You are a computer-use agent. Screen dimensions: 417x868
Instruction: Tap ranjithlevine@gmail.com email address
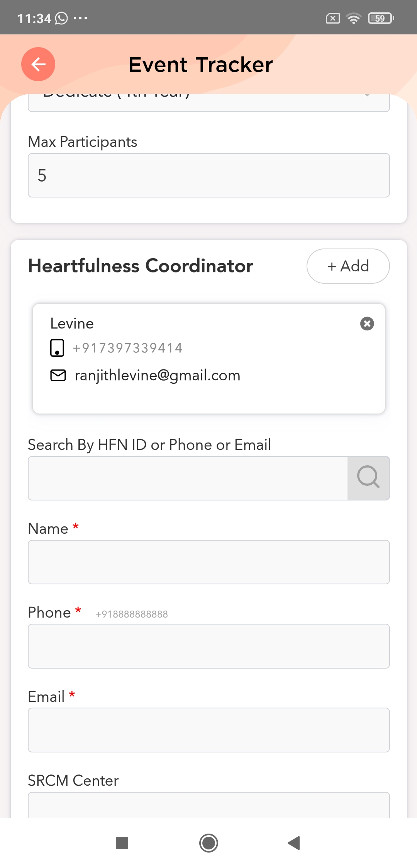[158, 375]
